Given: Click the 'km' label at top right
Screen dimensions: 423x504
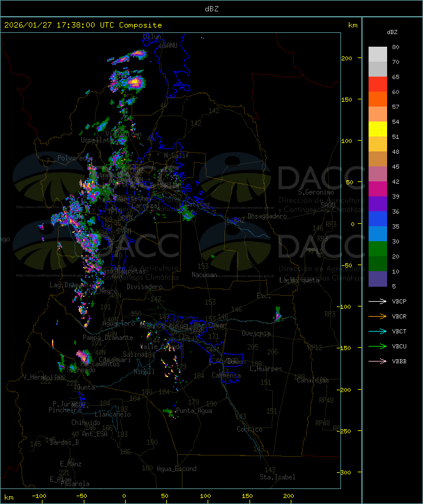Looking at the screenshot, I should click(x=352, y=25).
